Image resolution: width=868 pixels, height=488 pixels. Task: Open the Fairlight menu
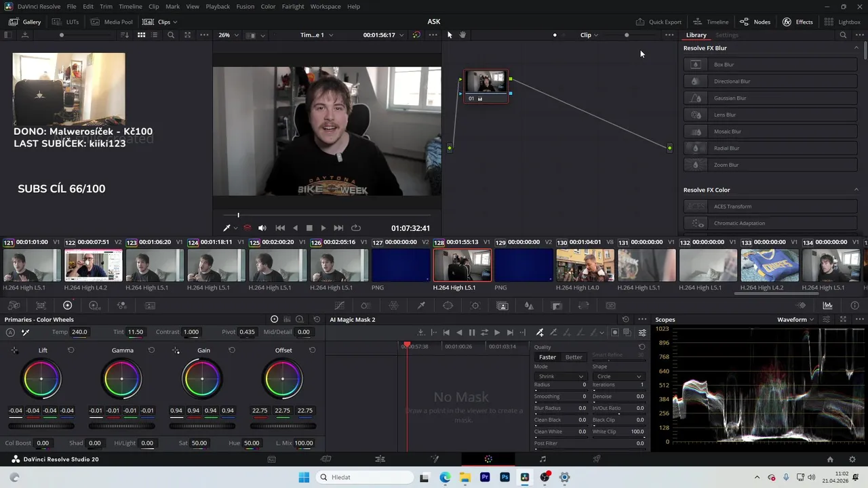293,6
